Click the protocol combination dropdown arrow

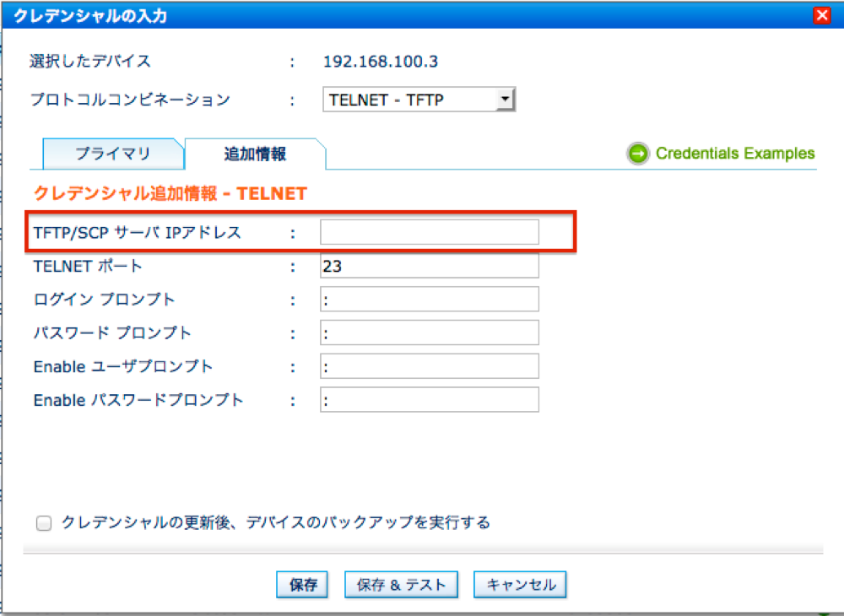click(505, 100)
